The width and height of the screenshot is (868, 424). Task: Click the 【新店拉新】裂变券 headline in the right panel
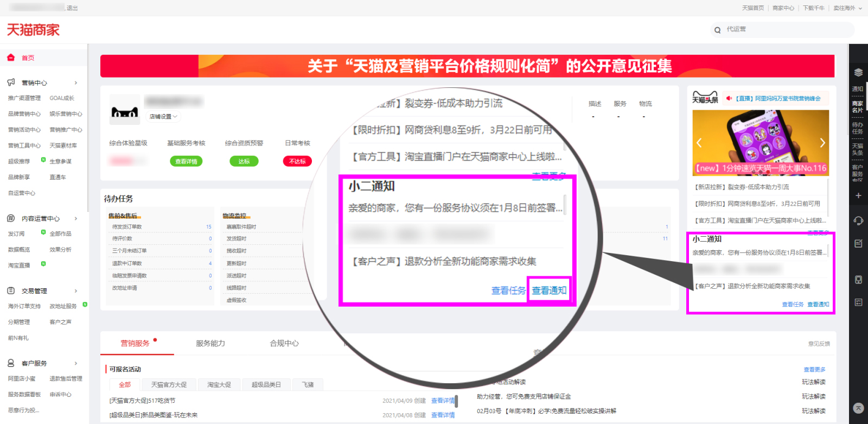[742, 187]
